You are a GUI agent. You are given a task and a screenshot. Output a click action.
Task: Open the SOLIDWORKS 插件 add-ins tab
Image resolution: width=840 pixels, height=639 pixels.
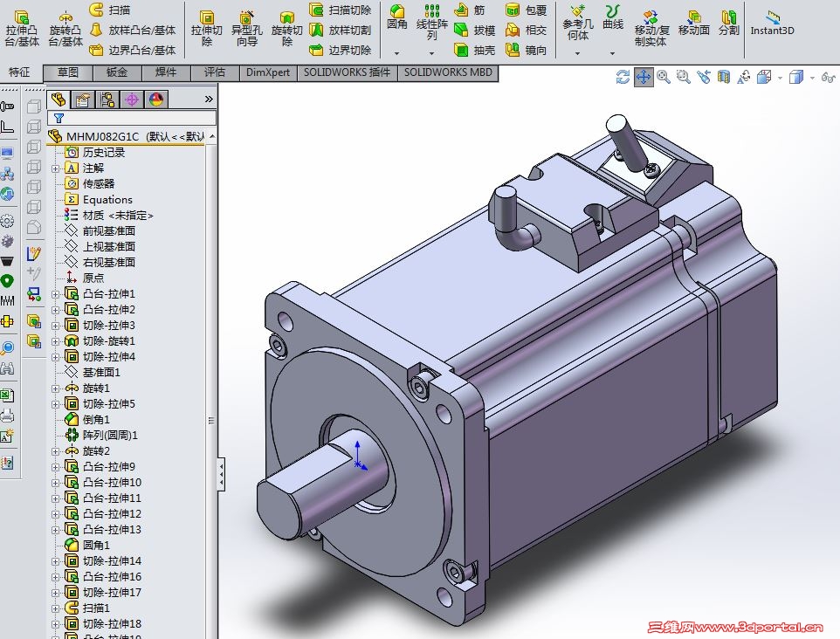pos(348,72)
